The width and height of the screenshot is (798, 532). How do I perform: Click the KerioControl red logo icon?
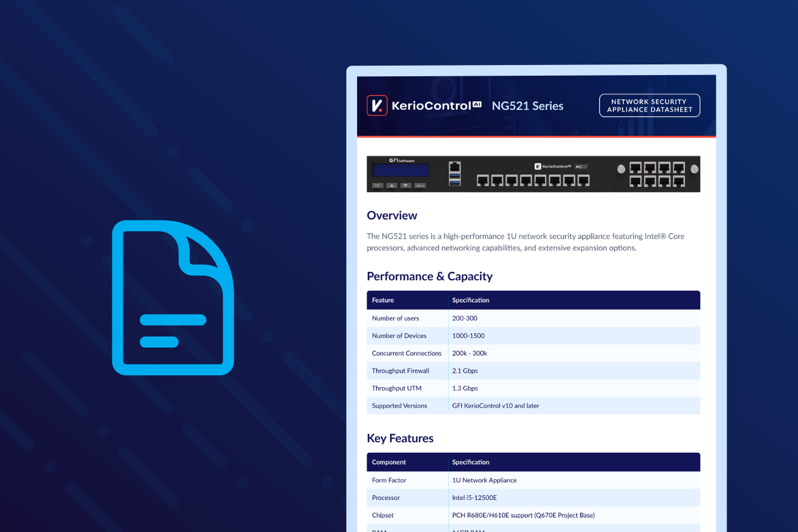377,105
